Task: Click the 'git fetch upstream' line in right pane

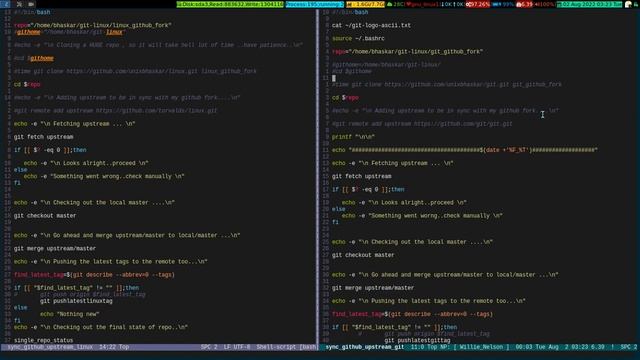Action: click(362, 176)
